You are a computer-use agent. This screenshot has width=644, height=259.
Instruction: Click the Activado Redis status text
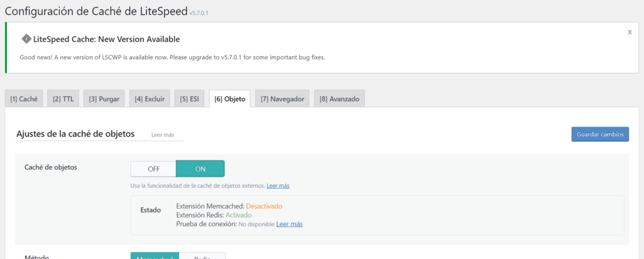tap(238, 215)
